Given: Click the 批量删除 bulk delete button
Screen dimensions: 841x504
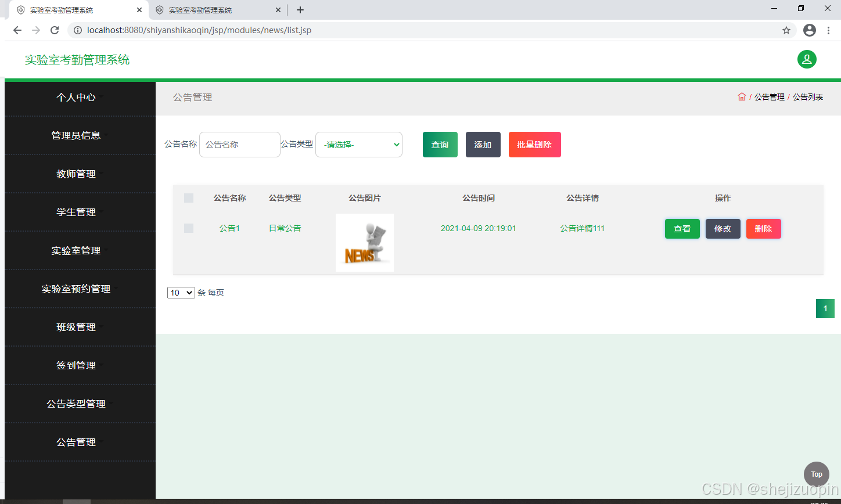Looking at the screenshot, I should (x=534, y=144).
